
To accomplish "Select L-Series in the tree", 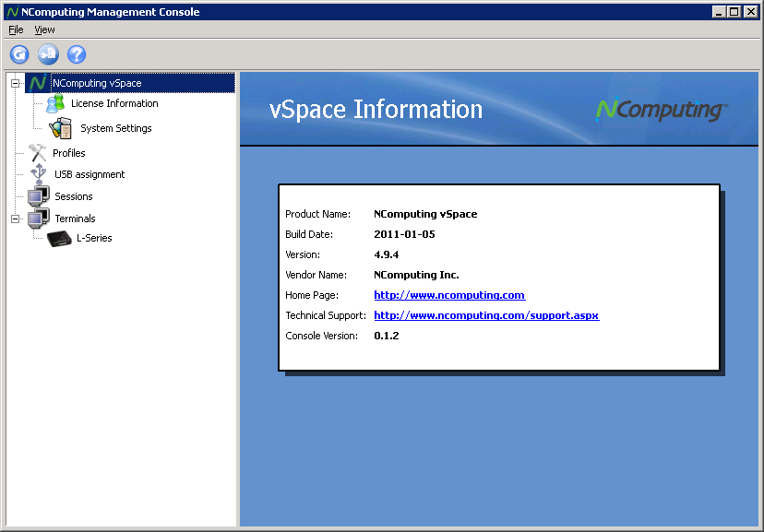I will click(94, 238).
